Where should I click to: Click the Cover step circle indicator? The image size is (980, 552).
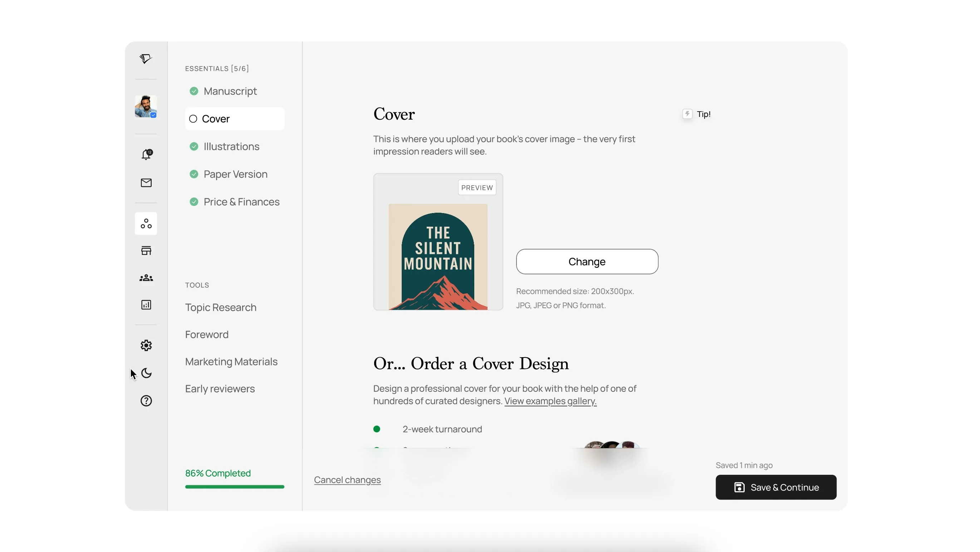pyautogui.click(x=193, y=119)
